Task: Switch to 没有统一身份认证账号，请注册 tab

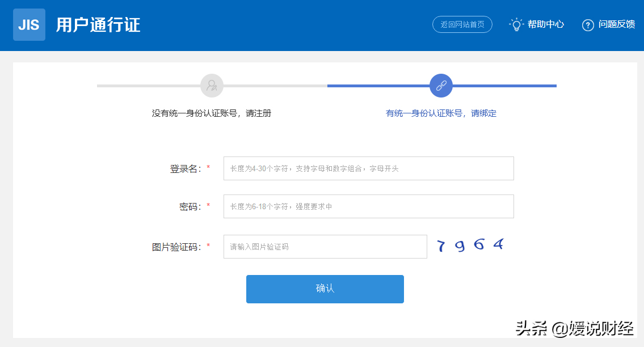Action: [x=212, y=113]
